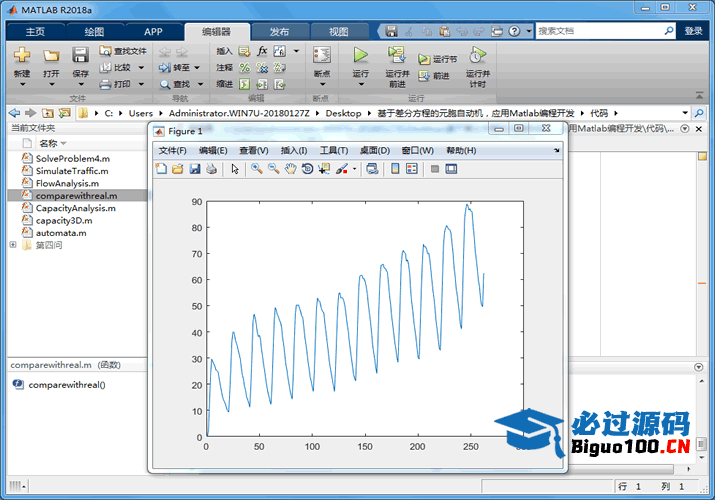Open the Run (运行) dropdown arrow
This screenshot has width=715, height=500.
click(361, 84)
